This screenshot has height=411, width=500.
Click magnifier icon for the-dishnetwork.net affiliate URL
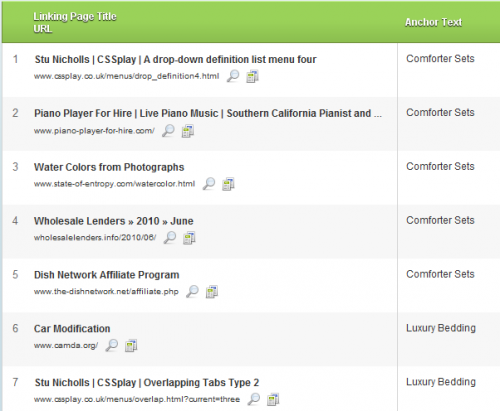pyautogui.click(x=192, y=291)
